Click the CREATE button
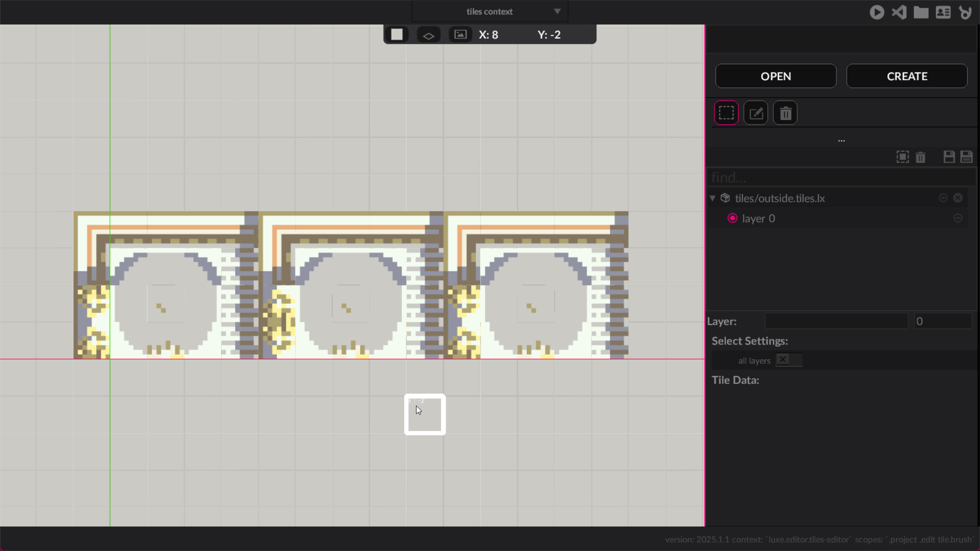The width and height of the screenshot is (980, 551). [907, 76]
